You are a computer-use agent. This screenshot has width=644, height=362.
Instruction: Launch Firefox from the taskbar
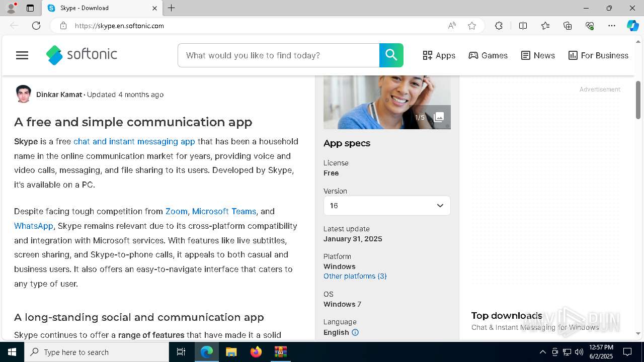(x=256, y=352)
